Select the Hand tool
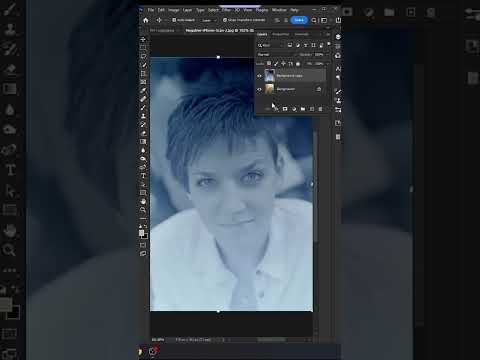Image resolution: width=480 pixels, height=360 pixels. [x=143, y=201]
